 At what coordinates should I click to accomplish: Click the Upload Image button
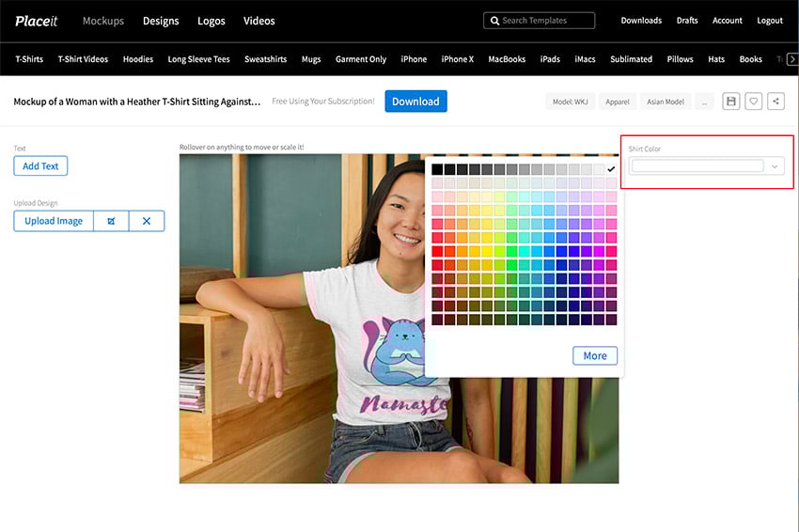tap(54, 221)
